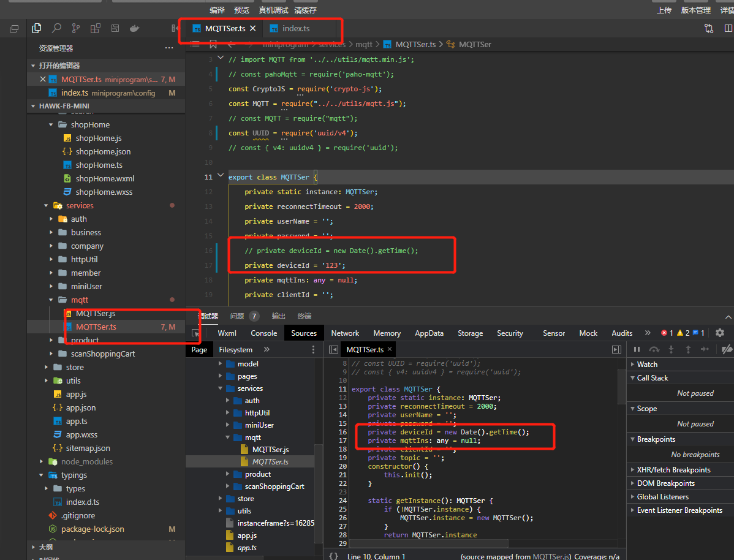This screenshot has height=560, width=734.
Task: Close MQTTSer.ts tab in Sources panel
Action: point(390,349)
